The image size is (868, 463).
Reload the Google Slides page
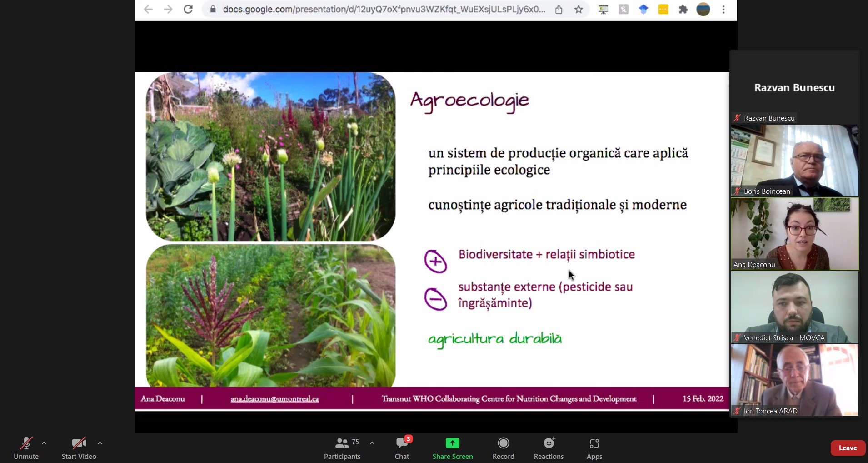tap(188, 9)
